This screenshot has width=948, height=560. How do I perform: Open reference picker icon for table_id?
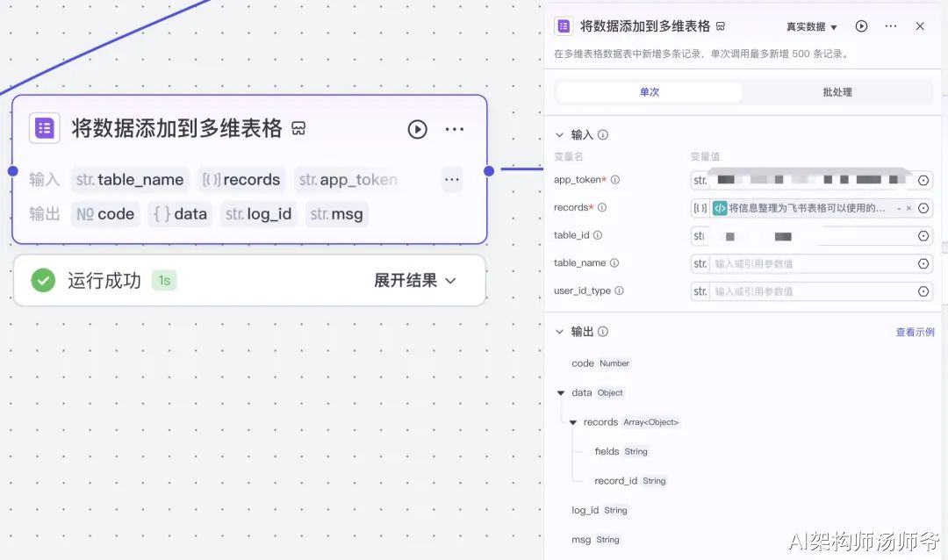(x=923, y=236)
